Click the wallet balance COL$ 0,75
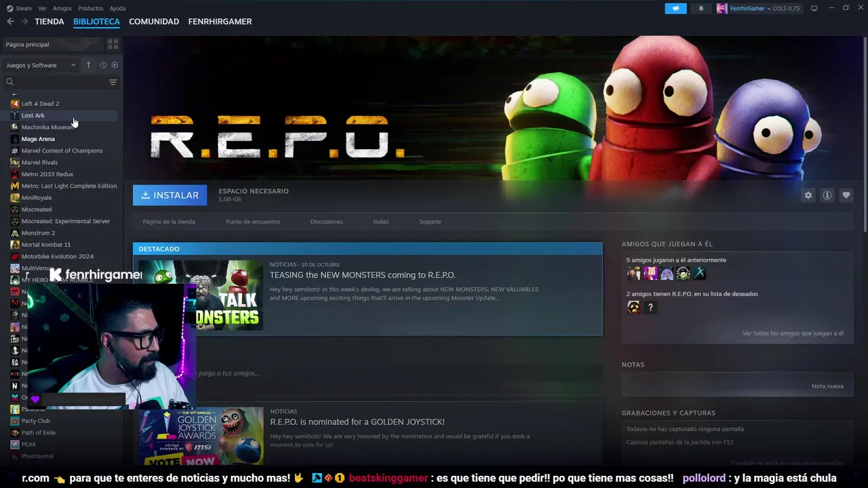Screen dimensions: 868x488 [788, 8]
